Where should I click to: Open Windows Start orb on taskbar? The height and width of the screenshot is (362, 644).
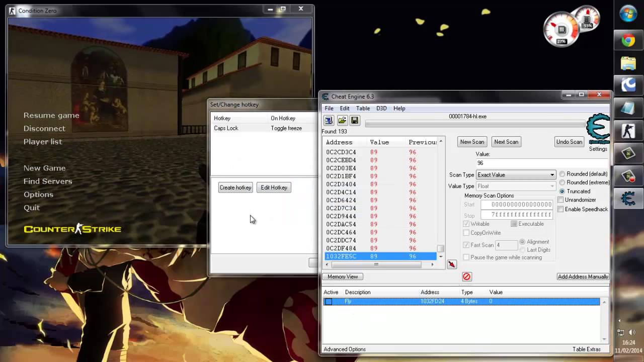click(628, 14)
